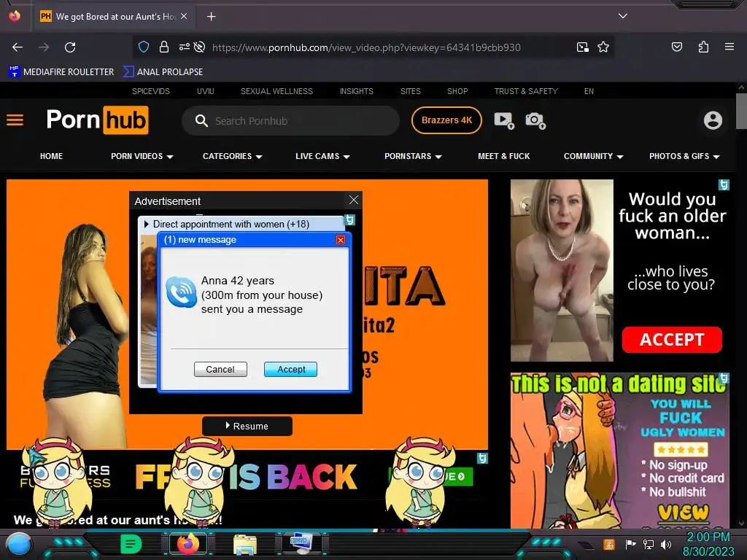Expand the CATEGORIES navigation dropdown
Screen dimensions: 747x560
pyautogui.click(x=233, y=156)
